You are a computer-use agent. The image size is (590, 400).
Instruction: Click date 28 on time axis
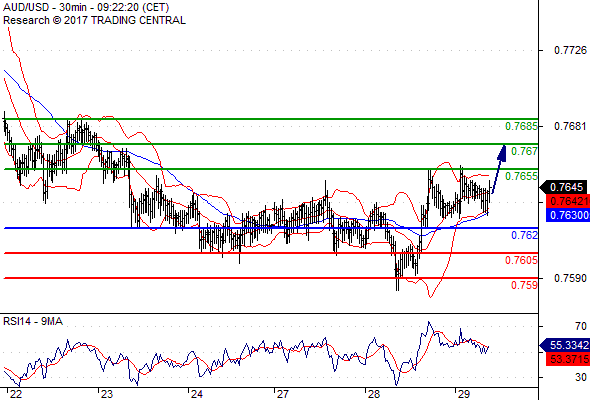click(x=373, y=394)
